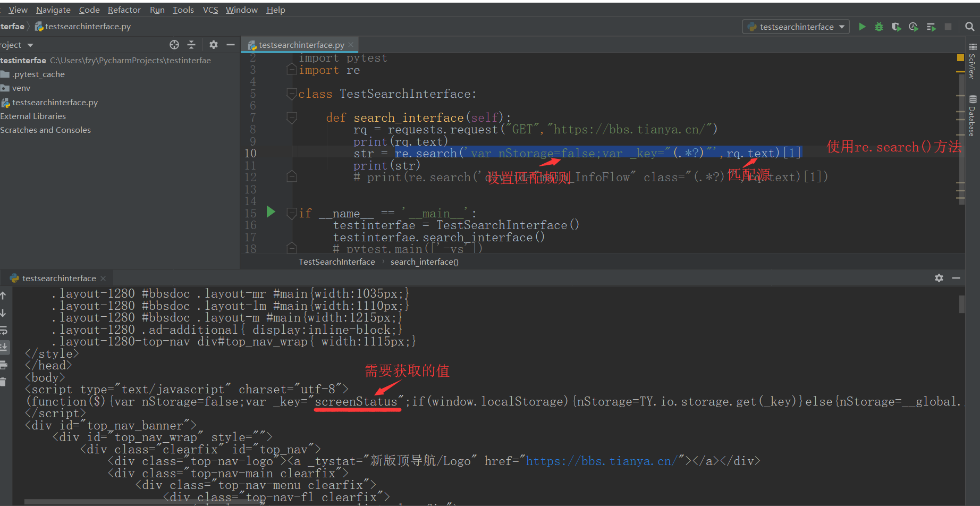Viewport: 980px width, 506px height.
Task: Expand the Project view dropdown
Action: pos(29,45)
